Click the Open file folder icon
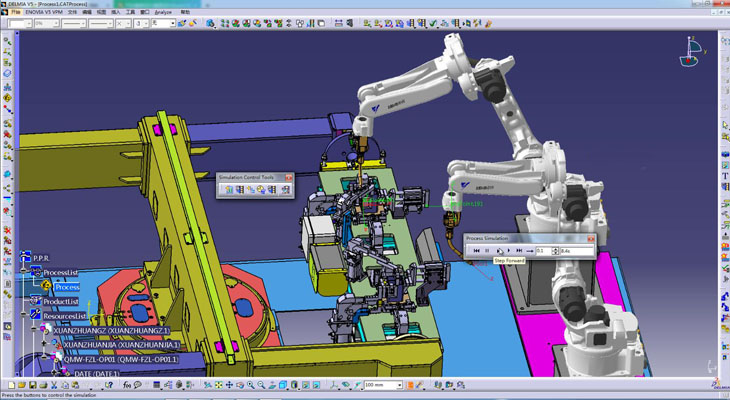The width and height of the screenshot is (730, 400). 21,385
